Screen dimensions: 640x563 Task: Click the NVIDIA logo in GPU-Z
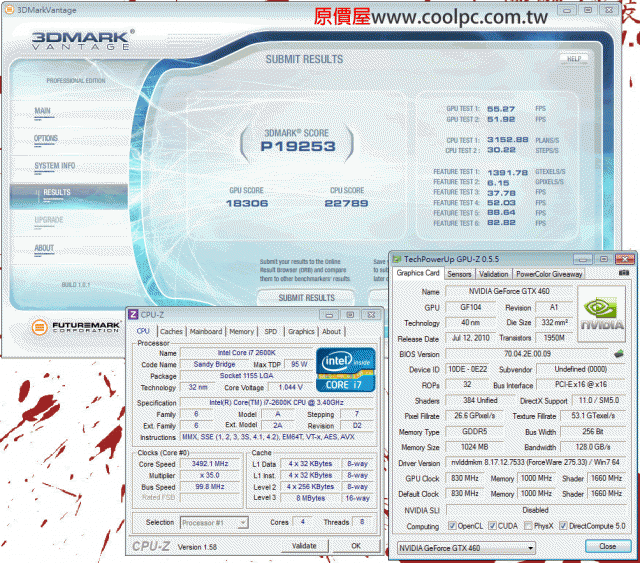point(602,314)
